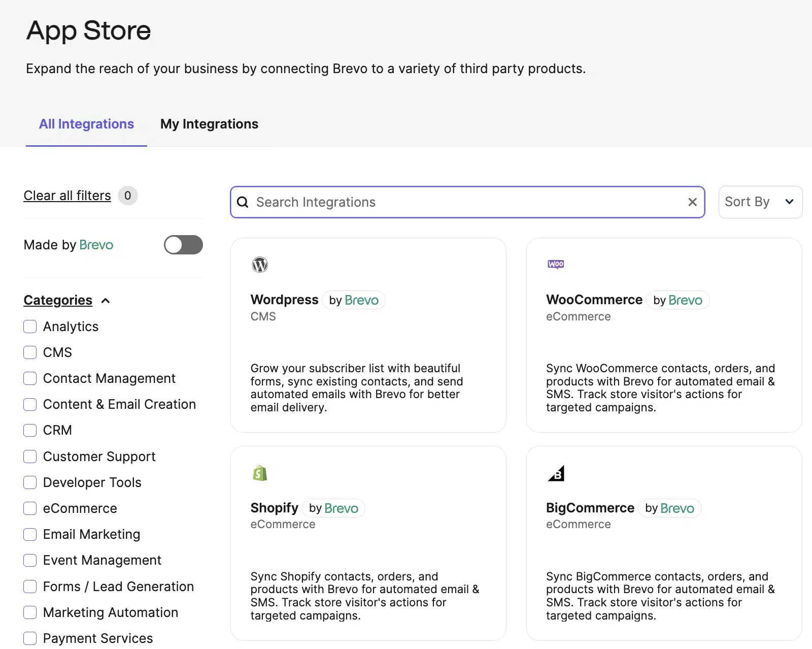Clear the search field with X icon
Viewport: 812px width, 649px height.
coord(692,202)
